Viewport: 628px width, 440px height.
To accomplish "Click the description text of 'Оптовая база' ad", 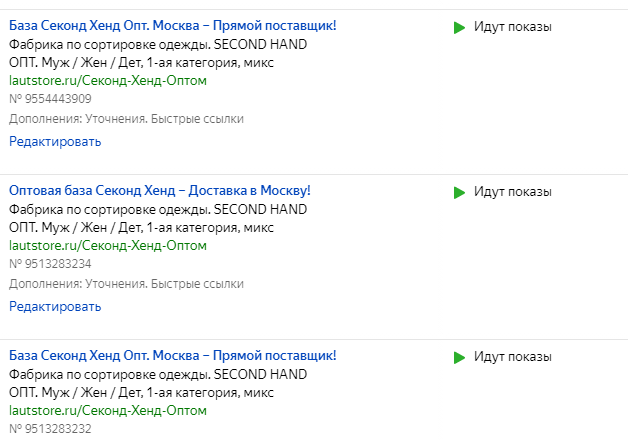I will pyautogui.click(x=158, y=218).
